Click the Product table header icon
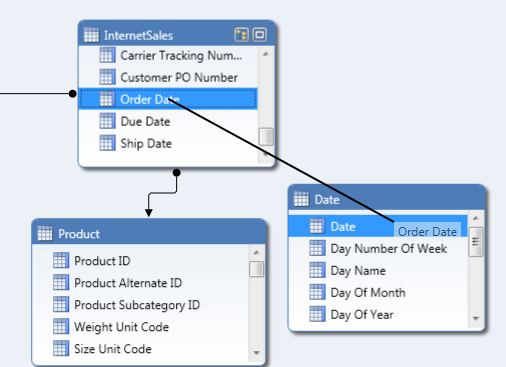 45,233
